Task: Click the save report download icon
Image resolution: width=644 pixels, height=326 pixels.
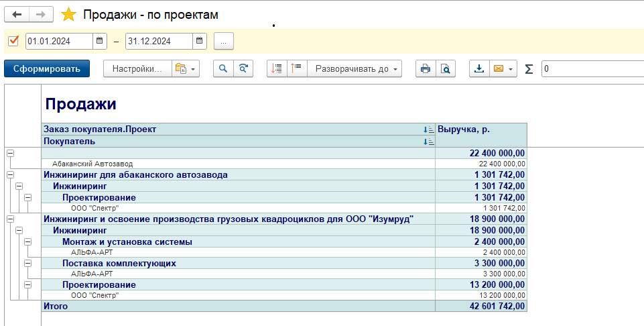Action: point(478,68)
